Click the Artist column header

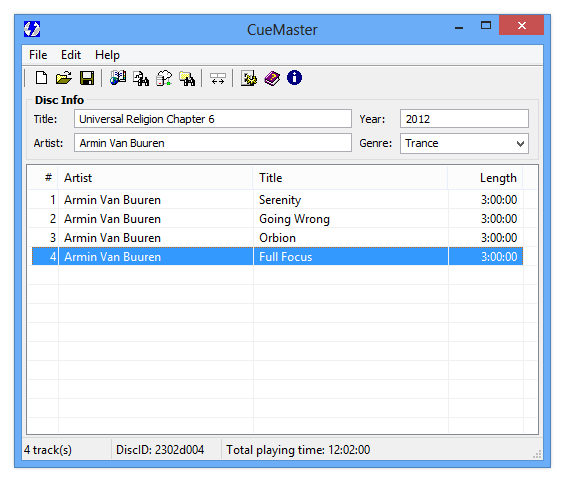tap(156, 178)
